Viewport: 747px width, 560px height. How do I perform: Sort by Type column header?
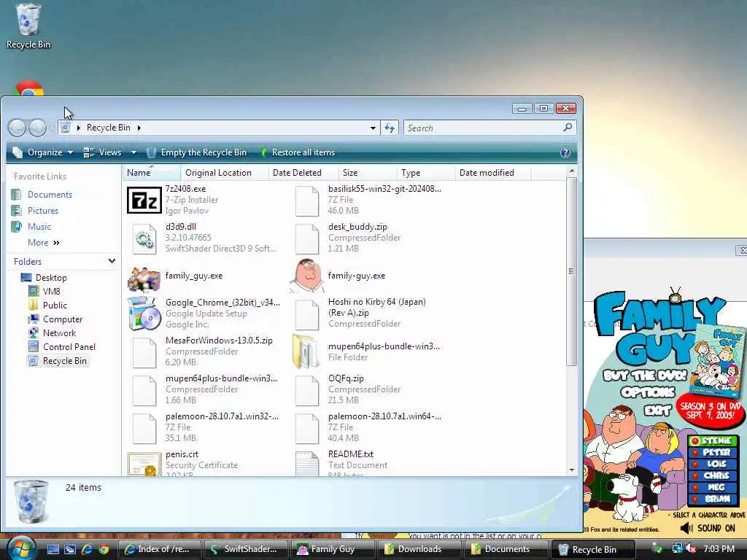click(426, 172)
